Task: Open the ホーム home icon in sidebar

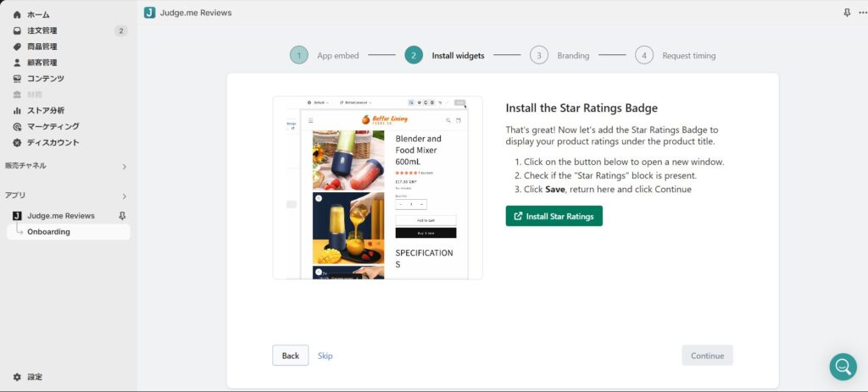Action: pyautogui.click(x=17, y=15)
